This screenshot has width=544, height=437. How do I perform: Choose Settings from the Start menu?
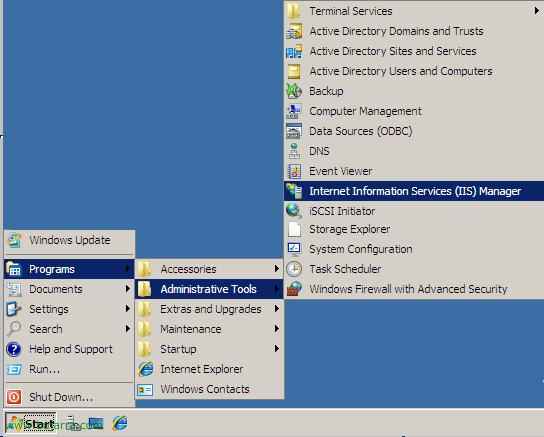point(69,309)
